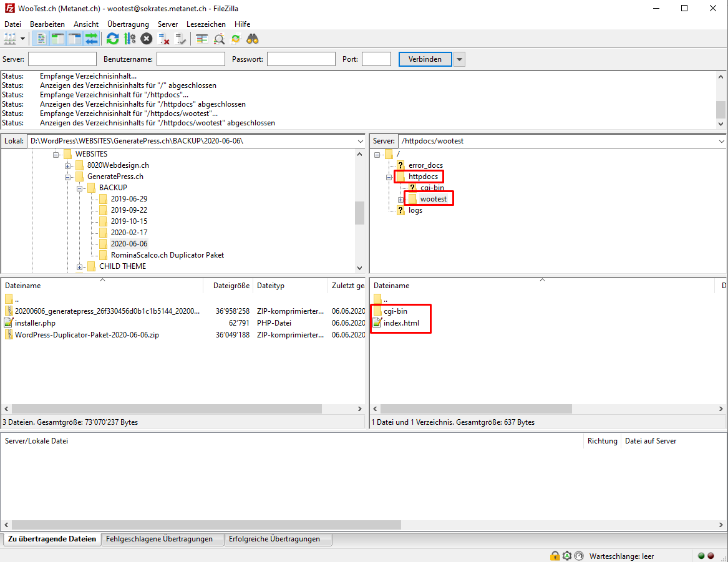Cancel the current operation
The width and height of the screenshot is (728, 562).
tap(146, 39)
